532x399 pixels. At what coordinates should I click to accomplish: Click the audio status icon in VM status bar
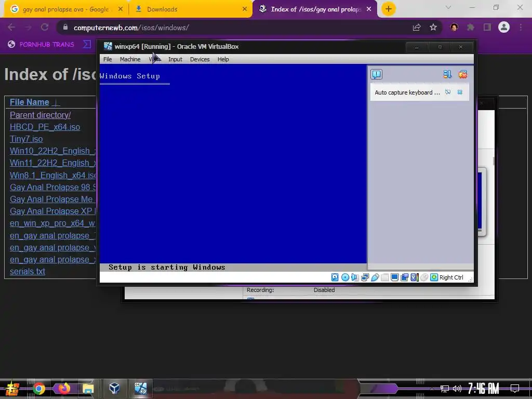(355, 277)
